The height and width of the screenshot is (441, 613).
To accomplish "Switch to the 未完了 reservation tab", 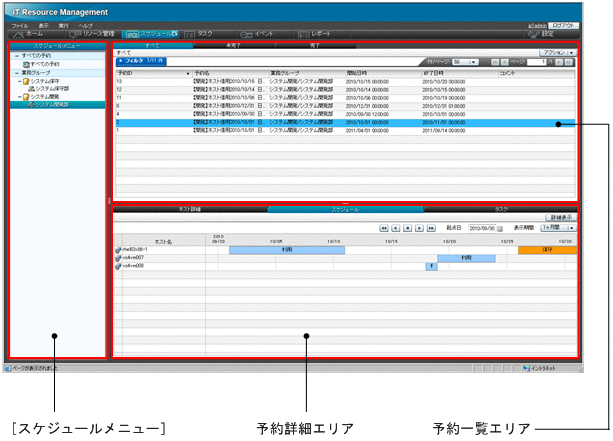I will pos(233,46).
